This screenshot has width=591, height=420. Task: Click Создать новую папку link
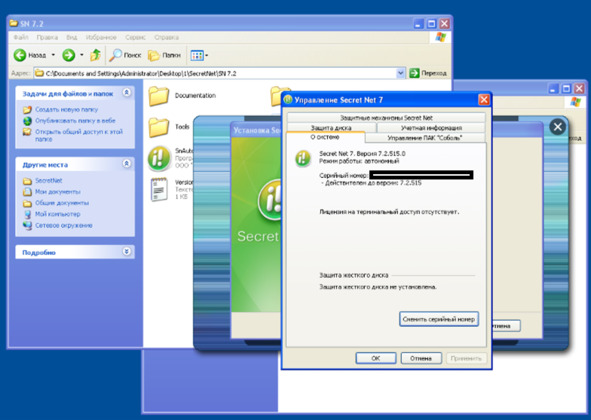click(66, 109)
